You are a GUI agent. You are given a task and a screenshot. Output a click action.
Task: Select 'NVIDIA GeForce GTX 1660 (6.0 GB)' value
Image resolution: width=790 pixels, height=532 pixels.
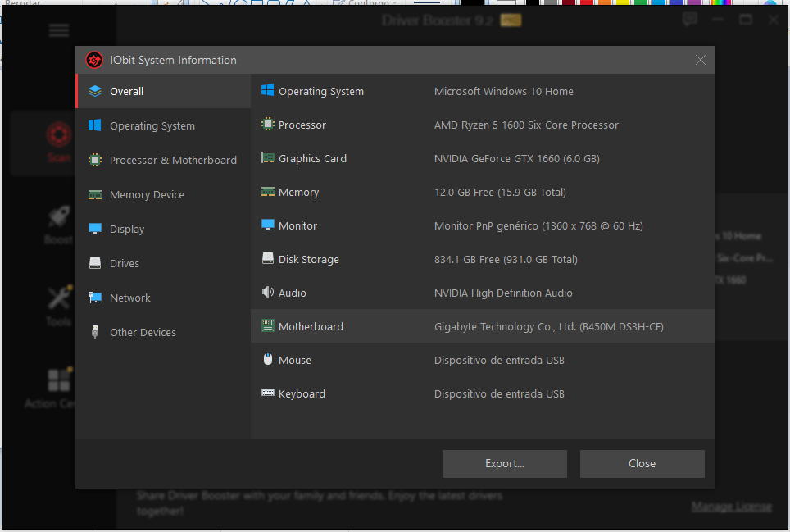point(517,159)
